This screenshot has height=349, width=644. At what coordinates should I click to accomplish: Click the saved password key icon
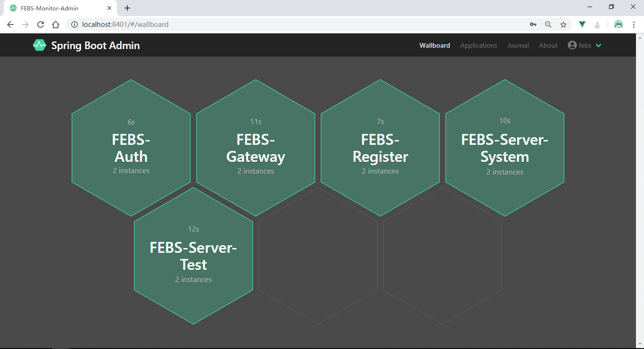(x=533, y=25)
